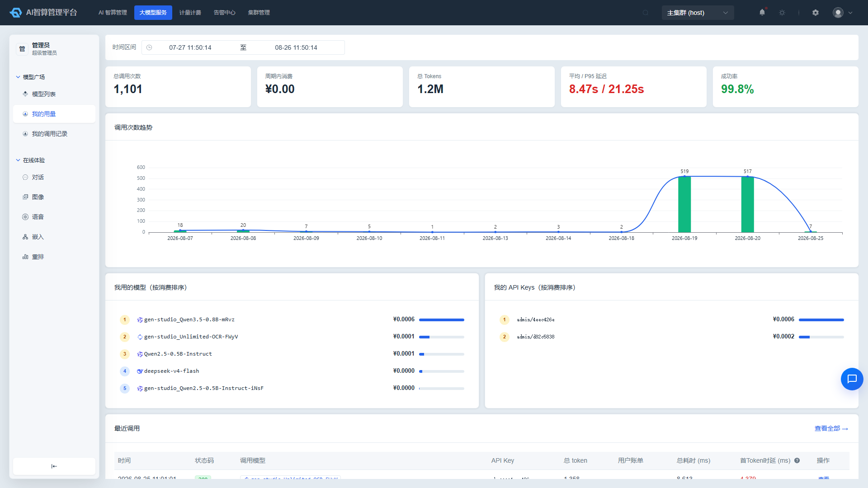
Task: Click the 2026-08-20 bar in chart
Action: 748,204
